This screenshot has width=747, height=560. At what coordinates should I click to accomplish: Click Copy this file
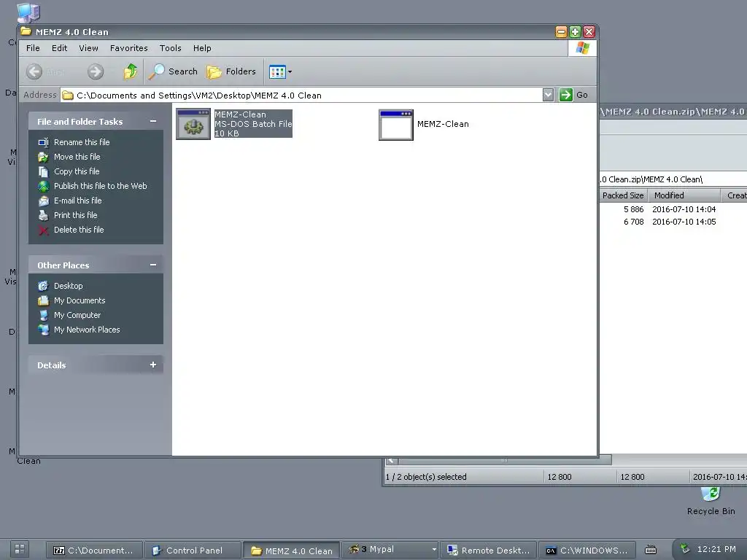pyautogui.click(x=76, y=171)
